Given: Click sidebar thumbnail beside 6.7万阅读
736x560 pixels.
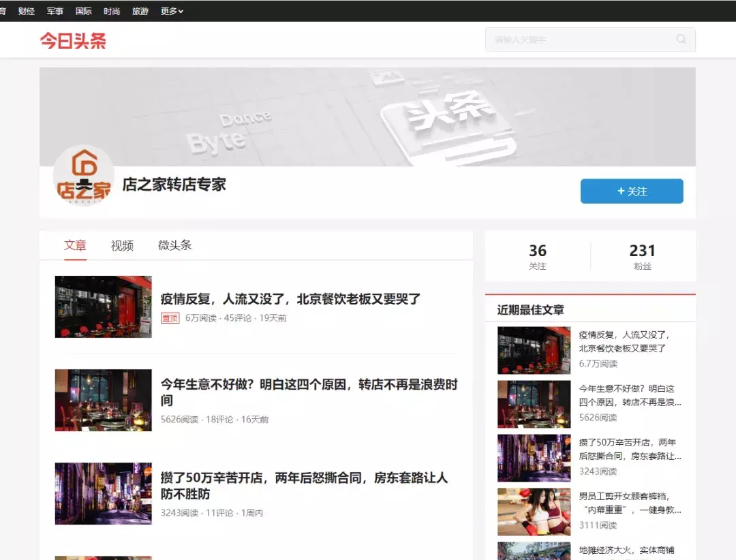Looking at the screenshot, I should (534, 350).
